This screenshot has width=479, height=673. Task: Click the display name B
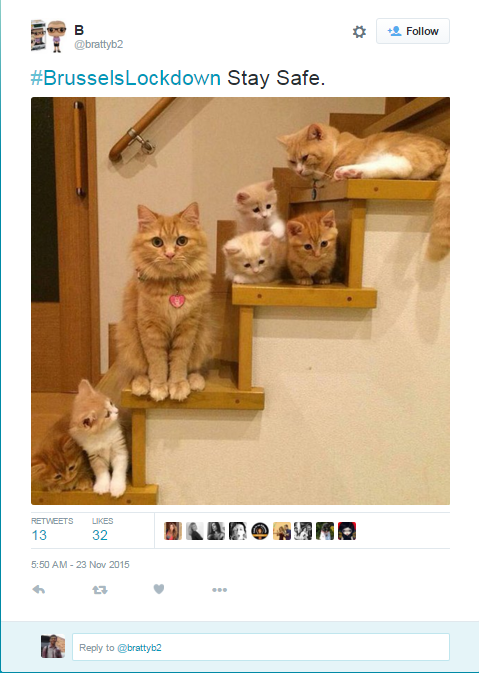pyautogui.click(x=79, y=30)
